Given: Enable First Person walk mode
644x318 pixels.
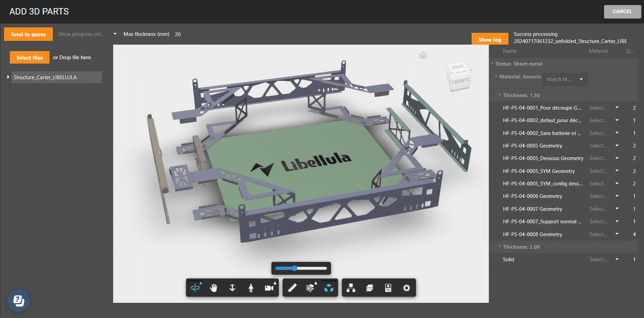Looking at the screenshot, I should point(251,288).
